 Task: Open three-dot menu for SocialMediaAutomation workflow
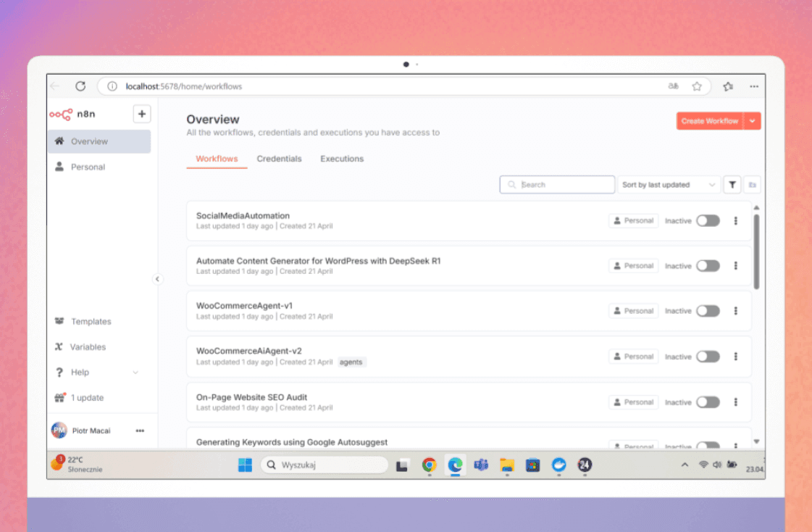click(735, 220)
